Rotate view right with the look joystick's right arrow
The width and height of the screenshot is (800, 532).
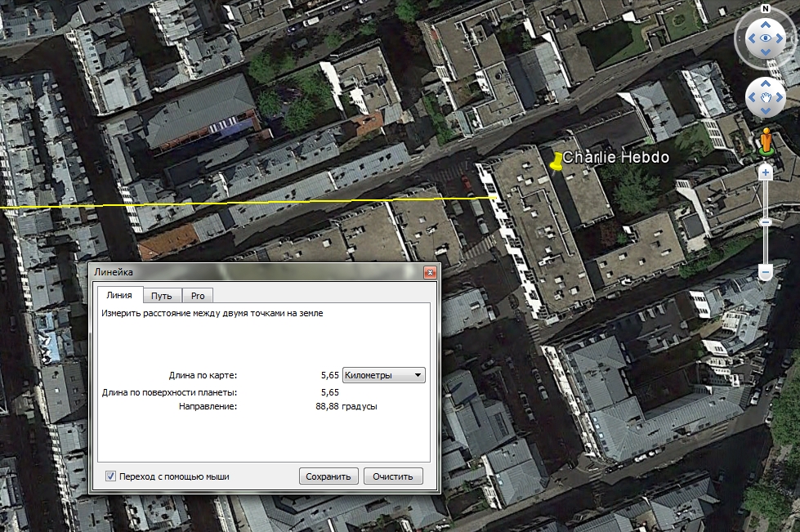point(779,38)
